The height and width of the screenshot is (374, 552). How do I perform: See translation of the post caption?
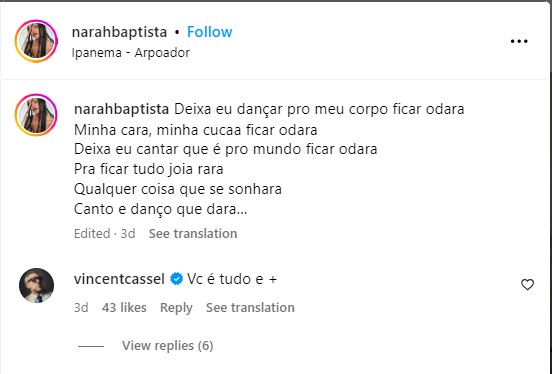coord(193,233)
